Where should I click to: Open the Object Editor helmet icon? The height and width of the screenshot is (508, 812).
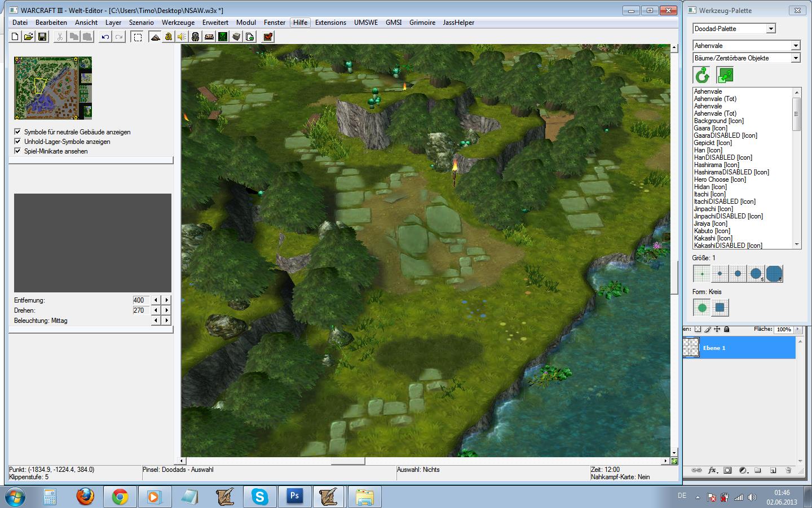point(195,37)
